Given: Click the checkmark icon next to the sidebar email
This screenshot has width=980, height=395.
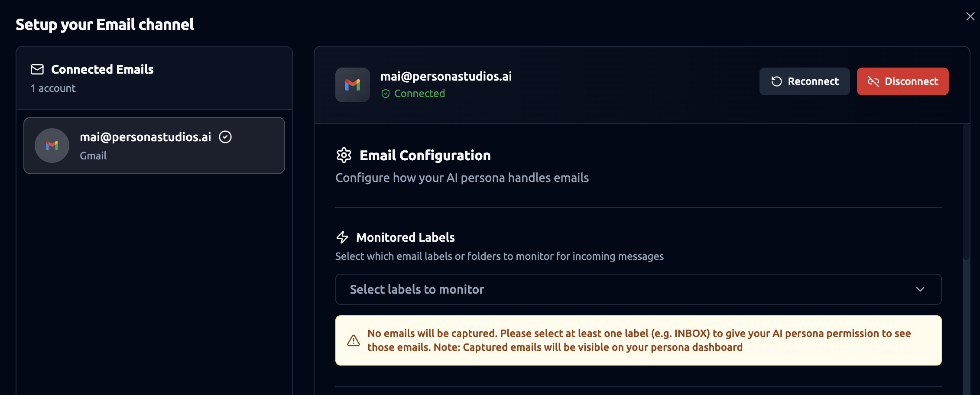Looking at the screenshot, I should 225,137.
